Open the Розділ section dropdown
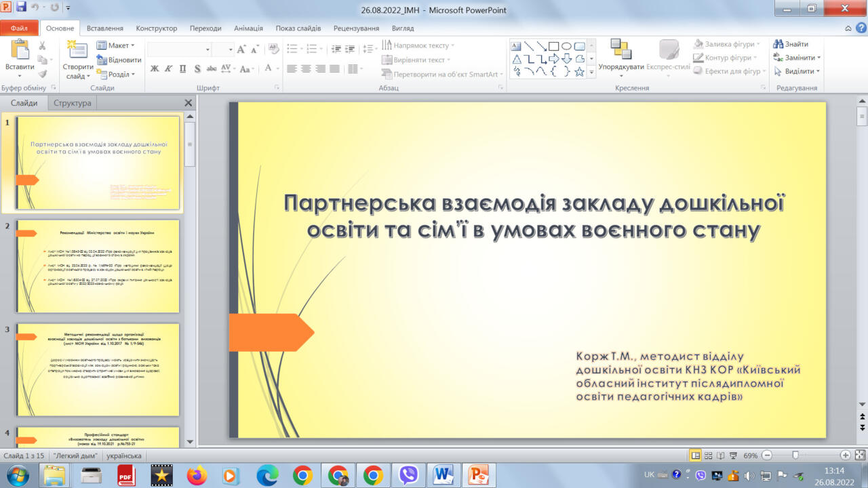This screenshot has height=488, width=868. point(115,75)
